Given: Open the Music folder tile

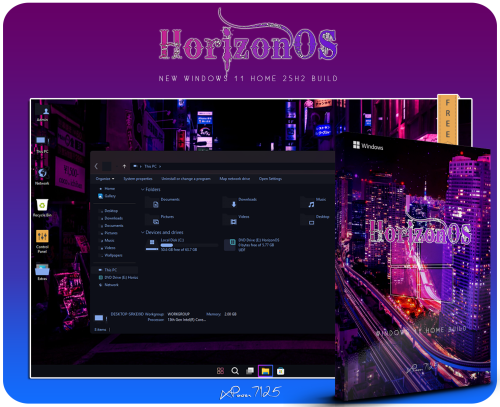Looking at the screenshot, I should pos(314,202).
